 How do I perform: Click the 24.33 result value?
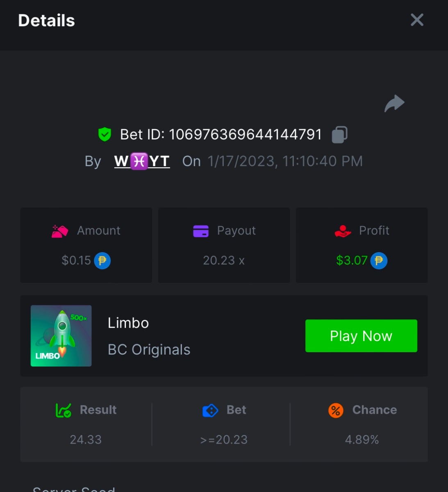[86, 440]
